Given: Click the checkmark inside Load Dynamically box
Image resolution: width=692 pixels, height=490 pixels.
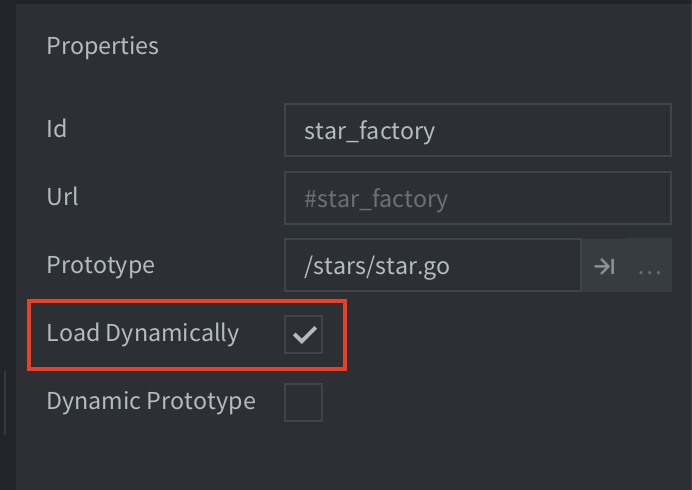Looking at the screenshot, I should point(305,335).
